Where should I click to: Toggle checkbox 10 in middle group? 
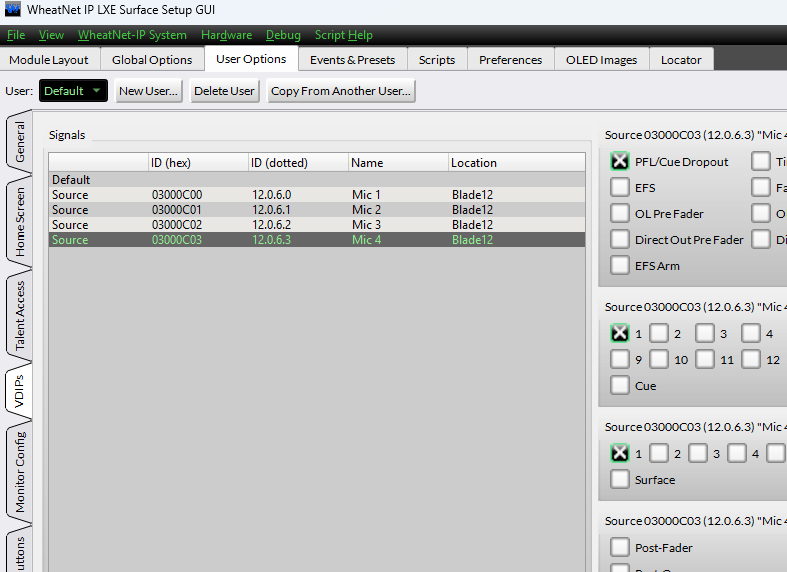(659, 360)
